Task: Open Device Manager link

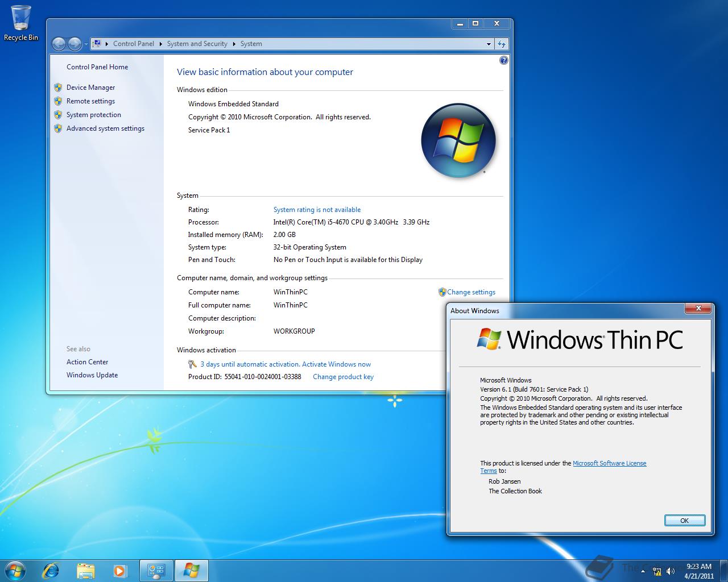Action: (x=90, y=87)
